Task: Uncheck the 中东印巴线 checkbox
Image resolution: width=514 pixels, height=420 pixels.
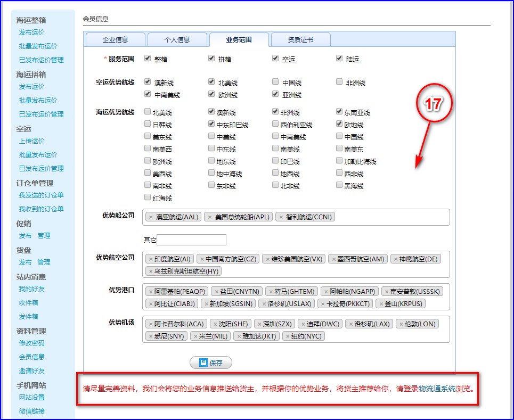Action: tap(211, 124)
